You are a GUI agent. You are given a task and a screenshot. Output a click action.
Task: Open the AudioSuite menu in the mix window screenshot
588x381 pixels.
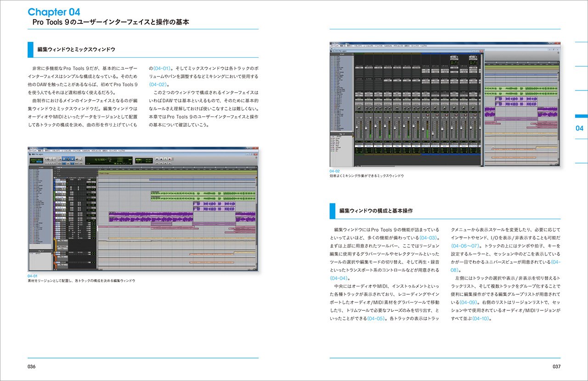tap(388, 46)
